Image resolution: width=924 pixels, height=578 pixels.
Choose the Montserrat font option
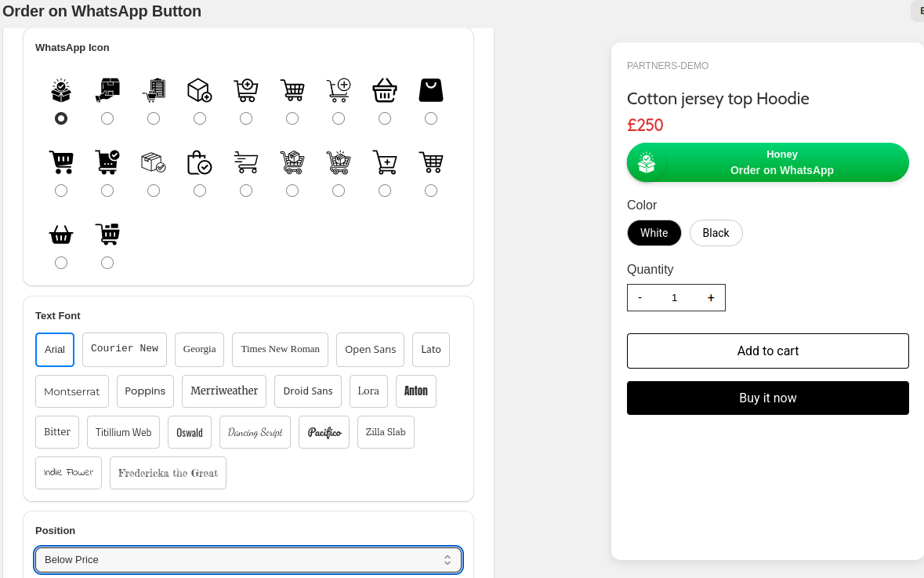coord(72,391)
